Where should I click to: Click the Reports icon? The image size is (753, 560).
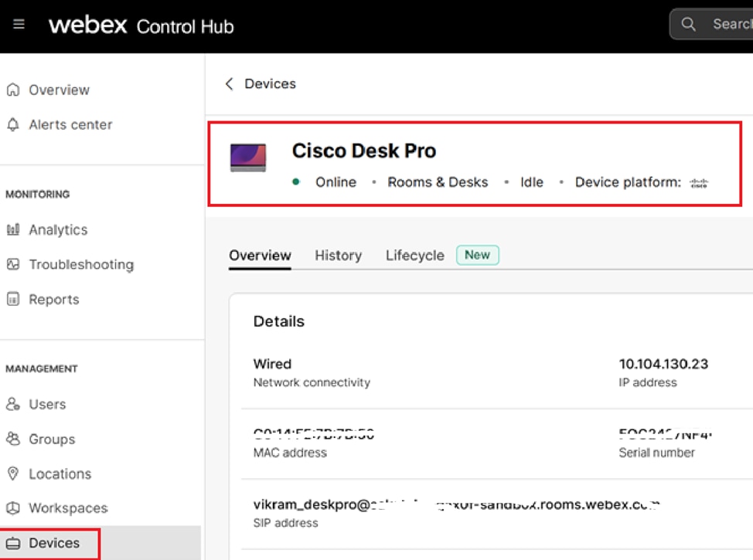pos(13,300)
